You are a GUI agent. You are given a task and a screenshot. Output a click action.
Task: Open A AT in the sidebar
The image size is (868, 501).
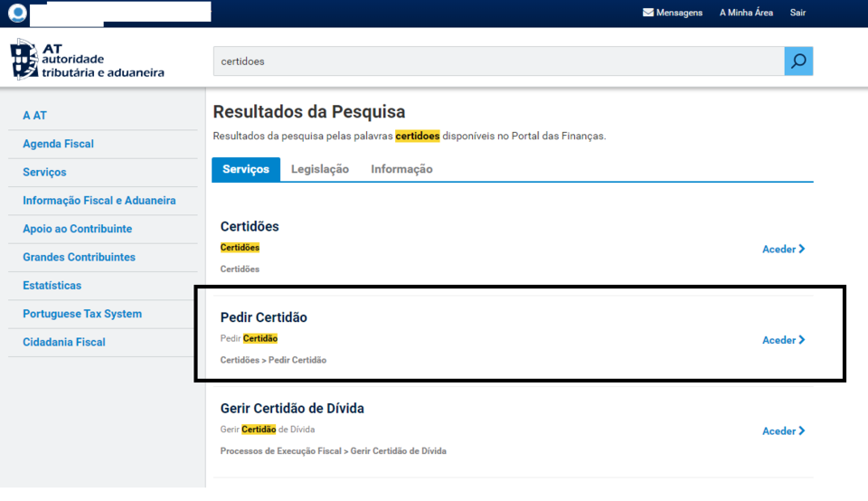point(34,116)
